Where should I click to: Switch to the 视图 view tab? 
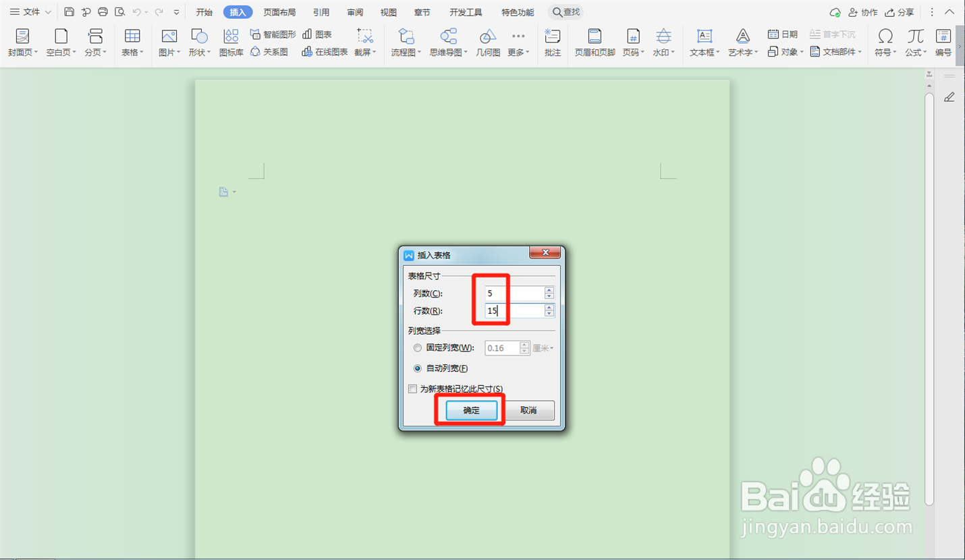tap(389, 12)
